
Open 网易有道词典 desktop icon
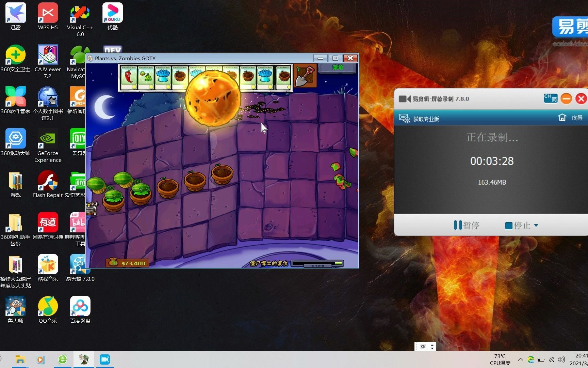(48, 226)
